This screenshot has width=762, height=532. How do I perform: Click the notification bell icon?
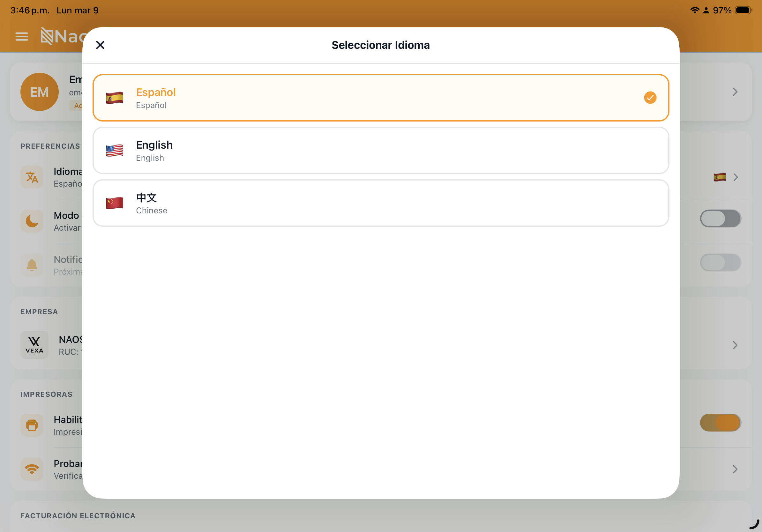[x=32, y=265]
